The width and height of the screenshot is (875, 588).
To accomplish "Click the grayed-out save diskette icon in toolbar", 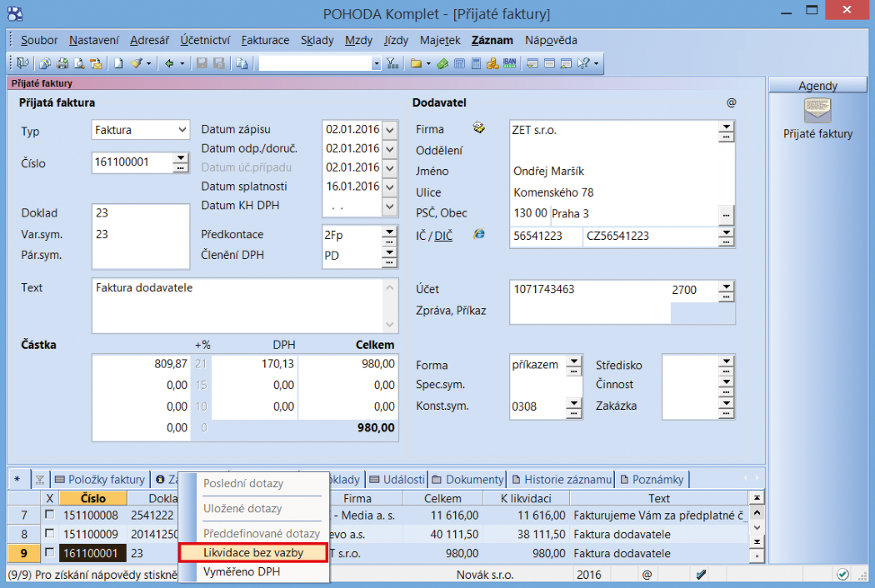I will coord(202,63).
